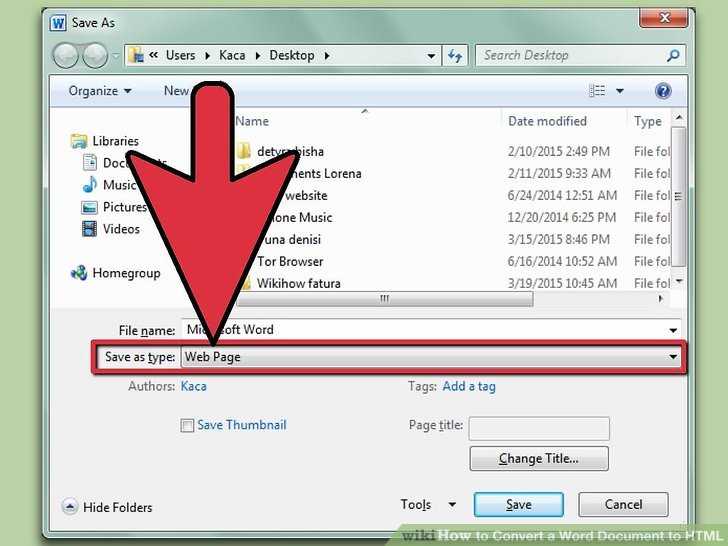The width and height of the screenshot is (728, 546).
Task: Expand the address bar history dropdown
Action: [431, 56]
